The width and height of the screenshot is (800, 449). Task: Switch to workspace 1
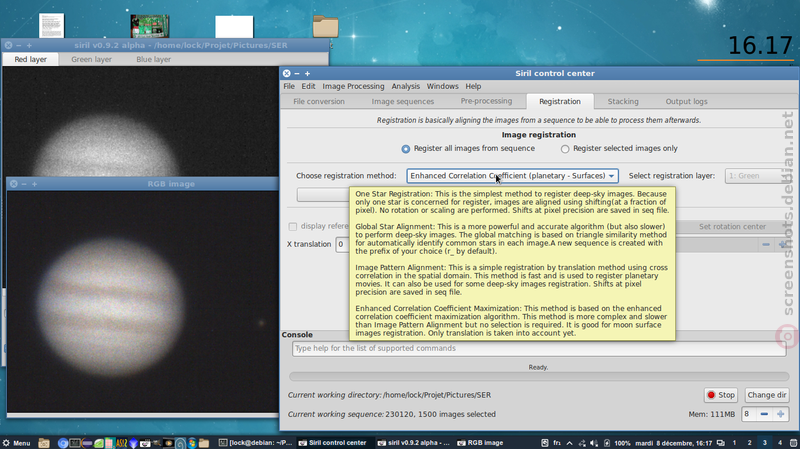[734, 443]
